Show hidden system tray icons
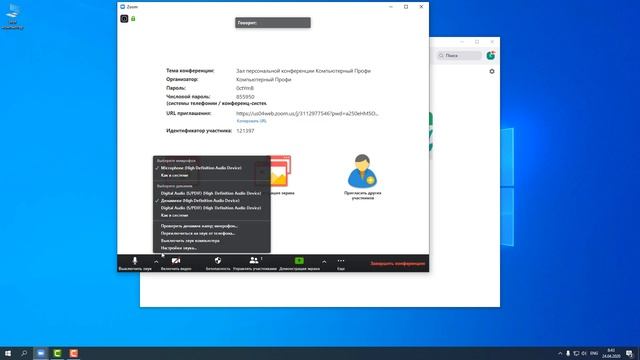 (x=560, y=353)
